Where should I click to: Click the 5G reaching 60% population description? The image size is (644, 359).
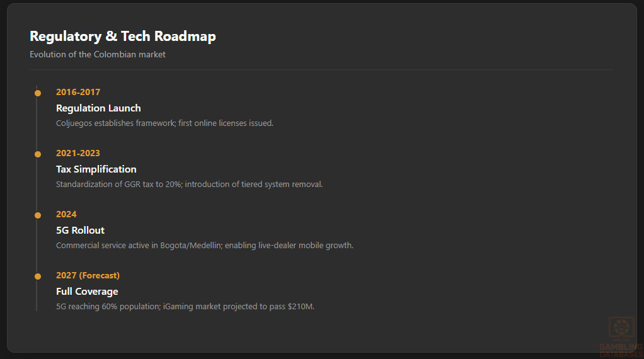[x=185, y=307]
